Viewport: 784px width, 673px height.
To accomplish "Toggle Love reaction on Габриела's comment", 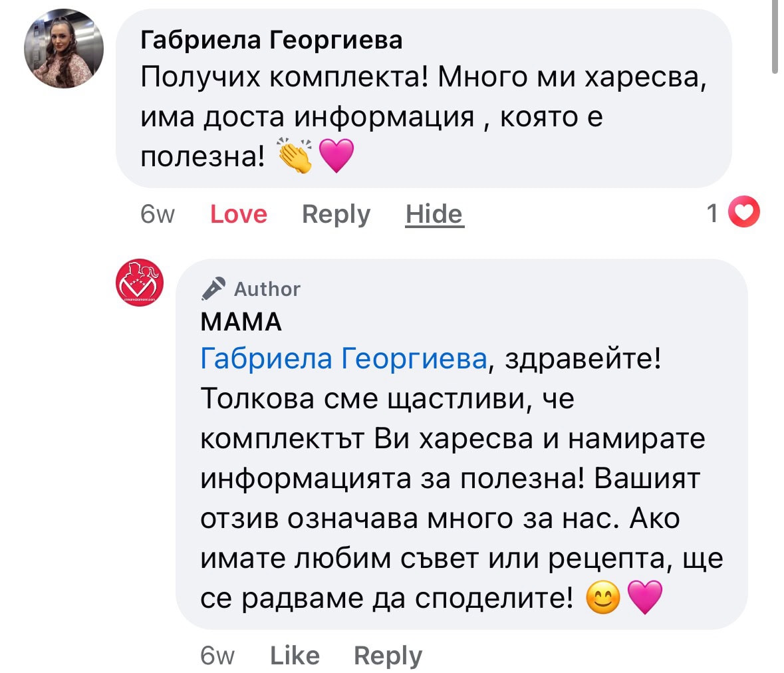I will pos(238,214).
